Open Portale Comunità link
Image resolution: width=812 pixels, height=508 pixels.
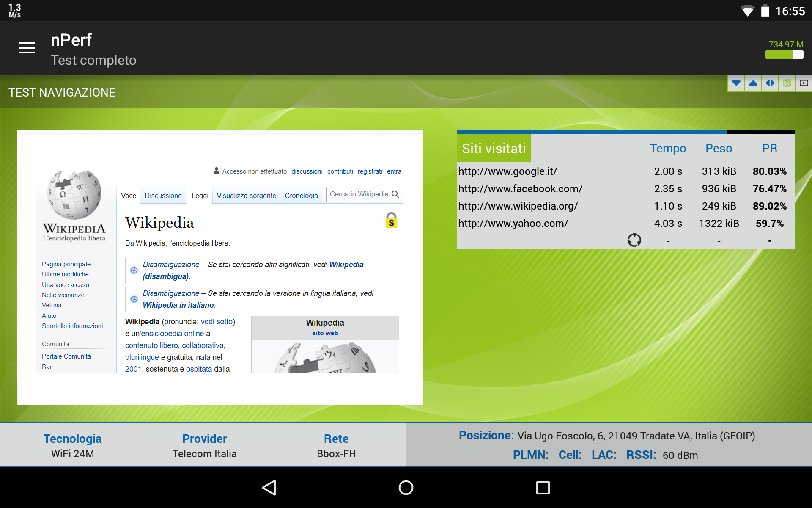(66, 356)
